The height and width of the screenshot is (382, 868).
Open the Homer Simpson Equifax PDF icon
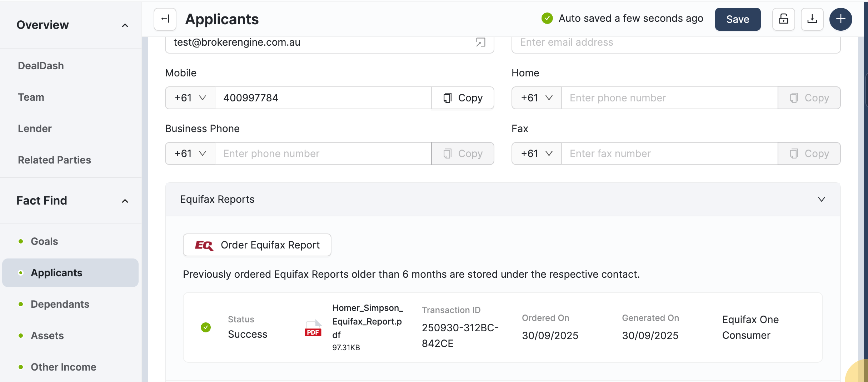click(x=313, y=328)
